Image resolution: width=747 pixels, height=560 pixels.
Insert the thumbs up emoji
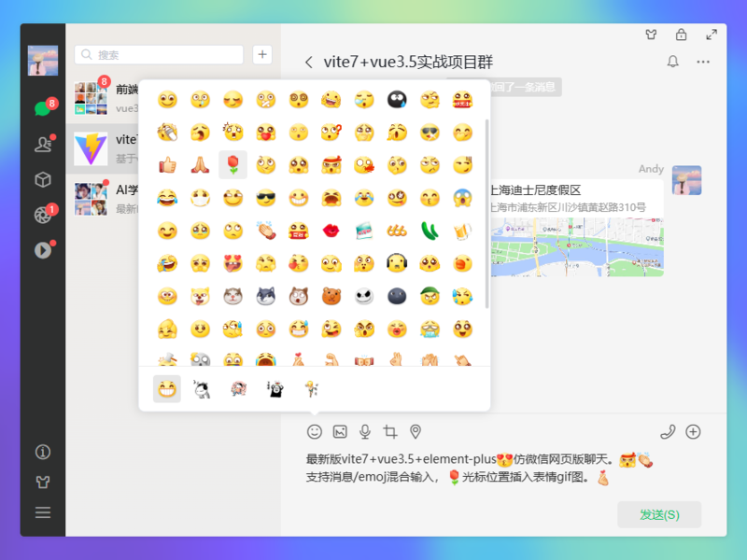click(167, 165)
